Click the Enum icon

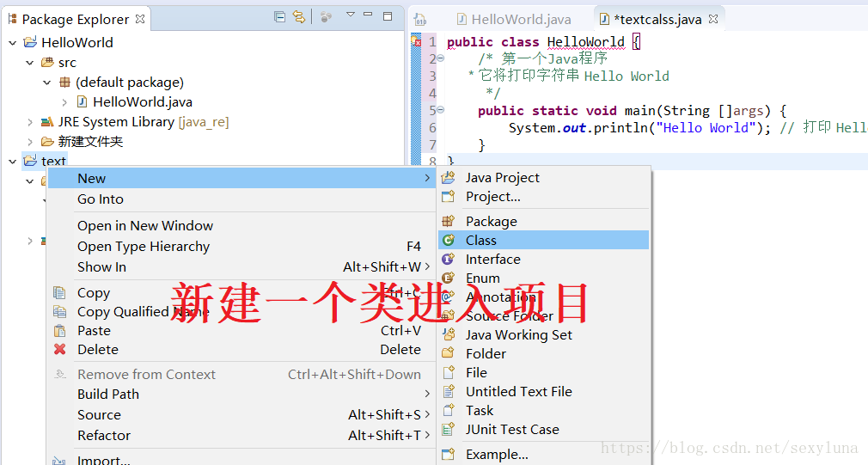pos(449,278)
